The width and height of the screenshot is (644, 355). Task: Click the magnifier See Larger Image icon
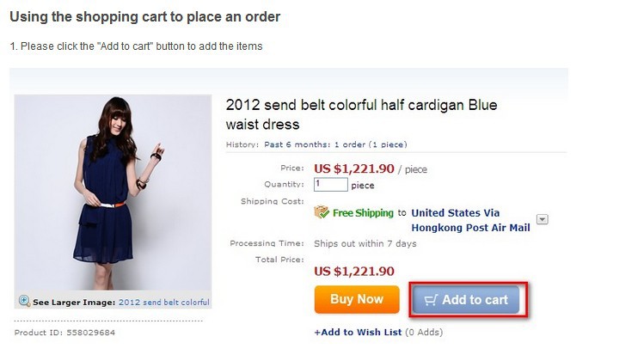click(24, 302)
